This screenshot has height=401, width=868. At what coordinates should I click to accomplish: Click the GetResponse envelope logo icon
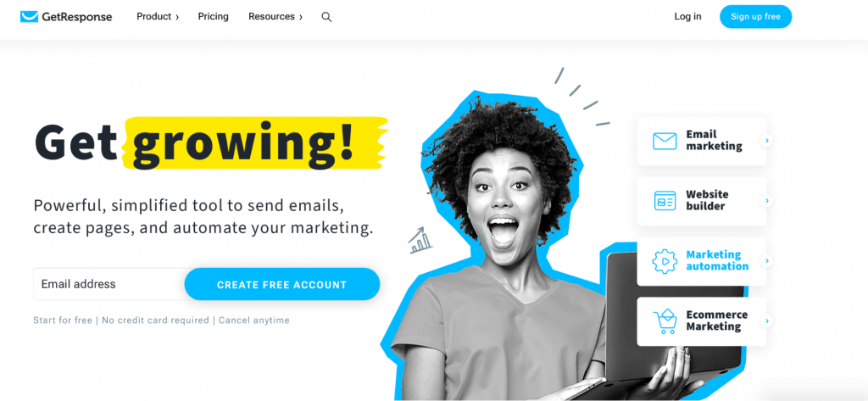[x=29, y=17]
